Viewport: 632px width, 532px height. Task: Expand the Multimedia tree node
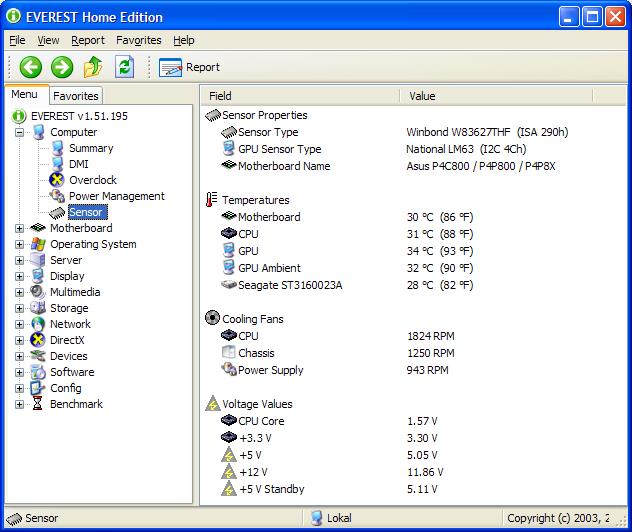pyautogui.click(x=19, y=292)
